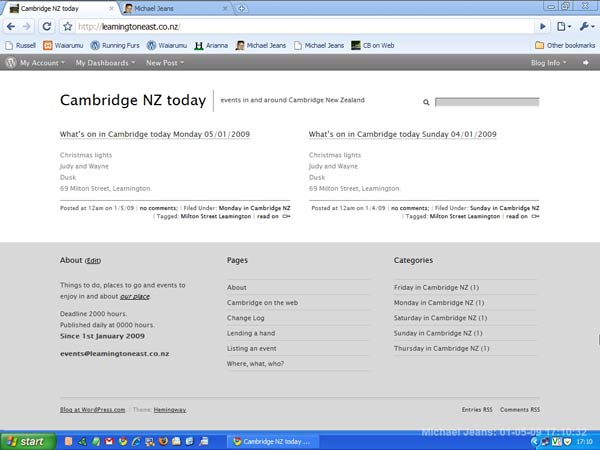The height and width of the screenshot is (450, 600).
Task: Expand the My Account menu
Action: click(42, 63)
